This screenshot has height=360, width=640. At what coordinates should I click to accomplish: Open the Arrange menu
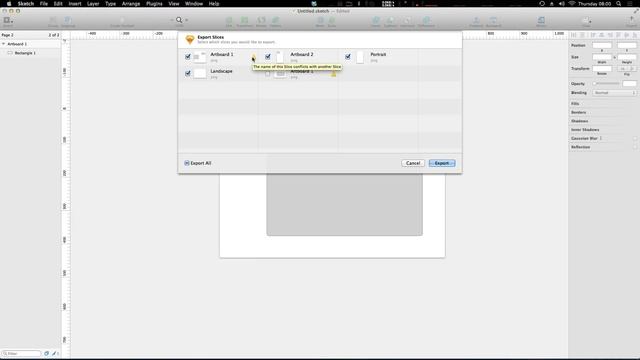tap(131, 4)
